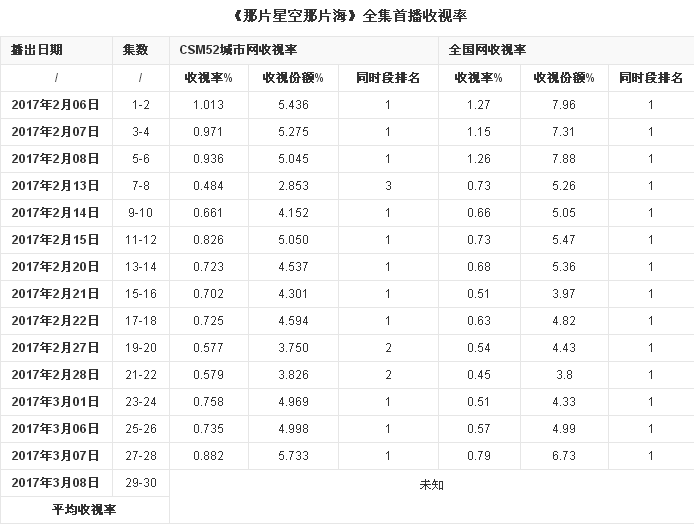Select the date cell 2017年2月07日
Screen dimensions: 694x527
tap(55, 132)
